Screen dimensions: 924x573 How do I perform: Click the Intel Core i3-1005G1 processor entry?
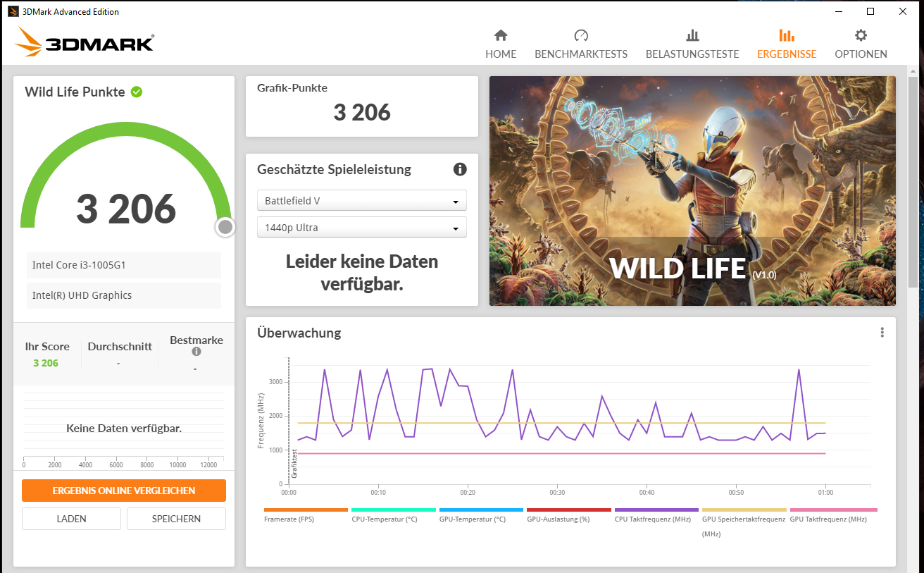pos(124,266)
